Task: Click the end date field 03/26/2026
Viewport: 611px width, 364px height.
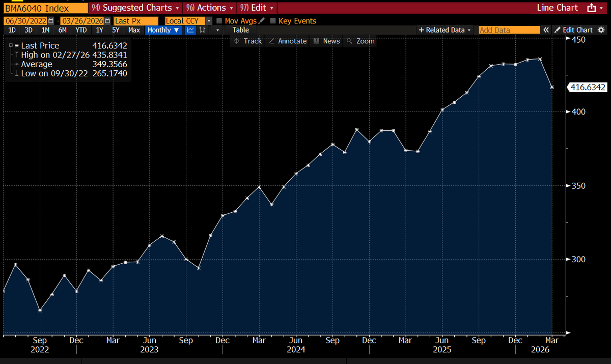Action: pos(82,21)
